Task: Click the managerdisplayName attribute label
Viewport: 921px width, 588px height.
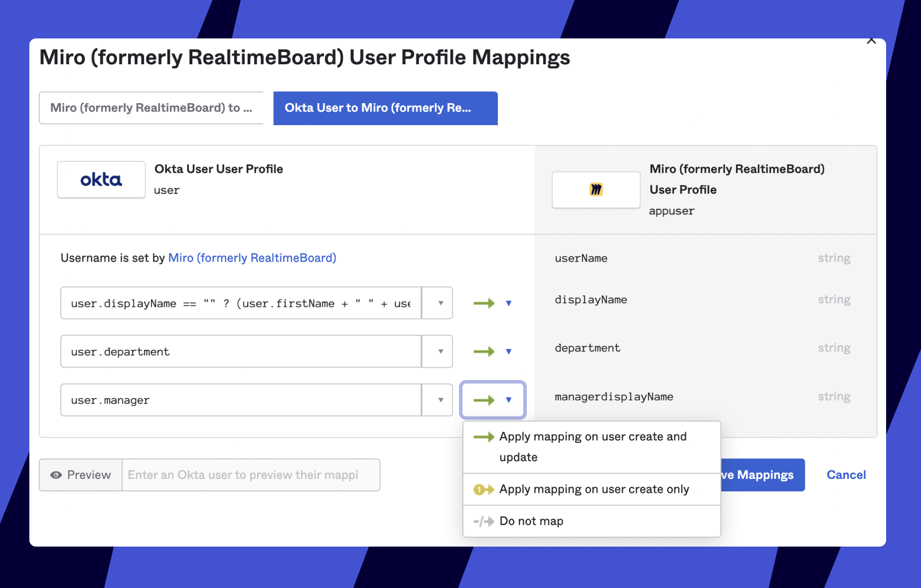Action: tap(614, 397)
